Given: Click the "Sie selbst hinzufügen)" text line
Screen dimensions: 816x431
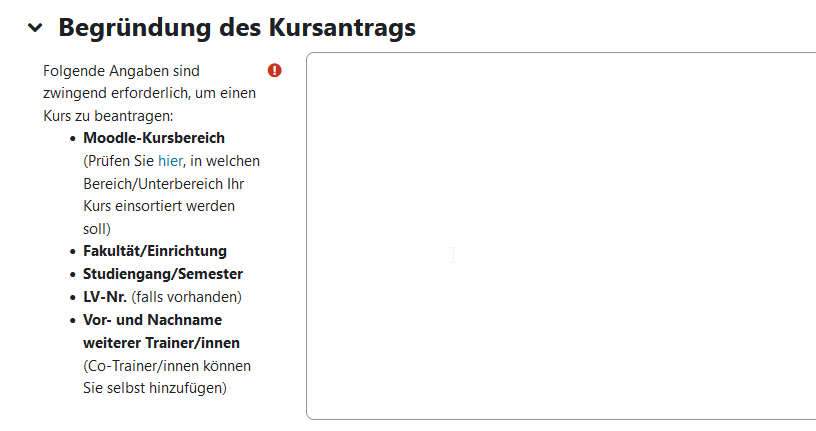Looking at the screenshot, I should tap(155, 387).
